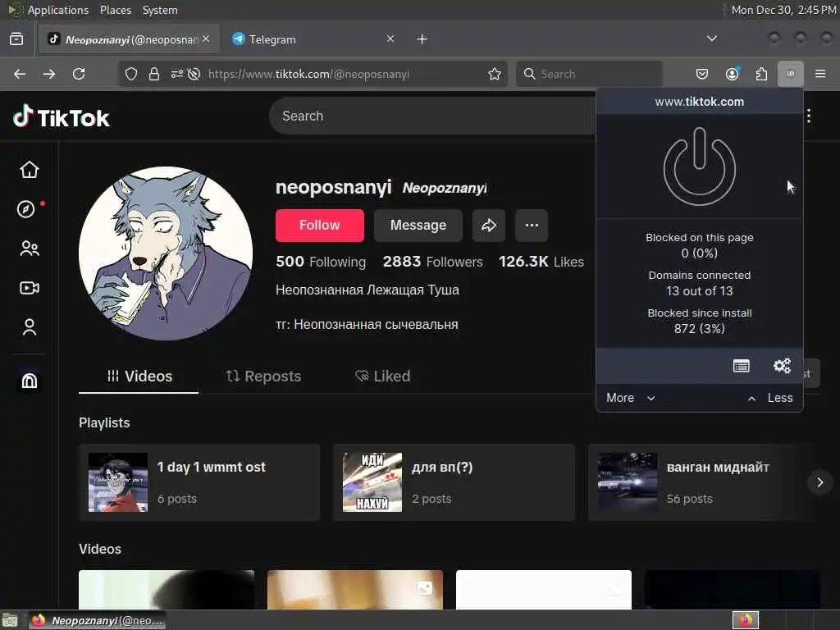Viewport: 840px width, 630px height.
Task: Follow the neoposnanyi account
Action: (x=320, y=226)
